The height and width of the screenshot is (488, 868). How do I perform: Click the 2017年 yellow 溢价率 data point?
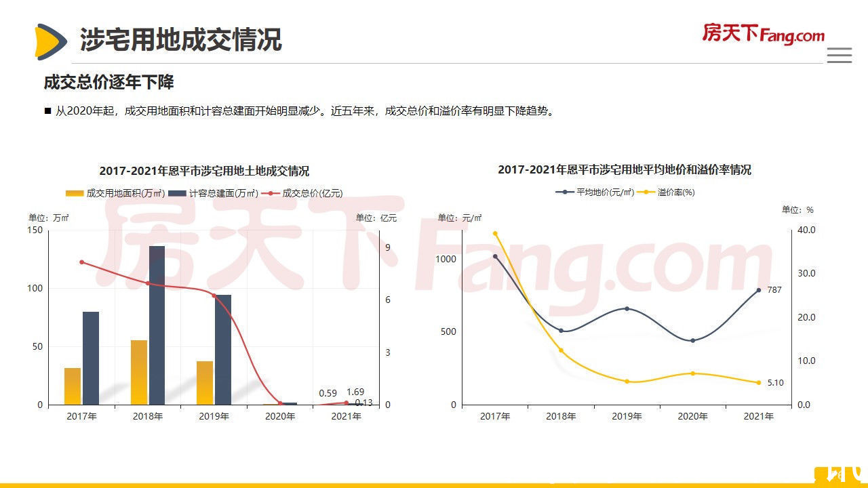coord(495,233)
